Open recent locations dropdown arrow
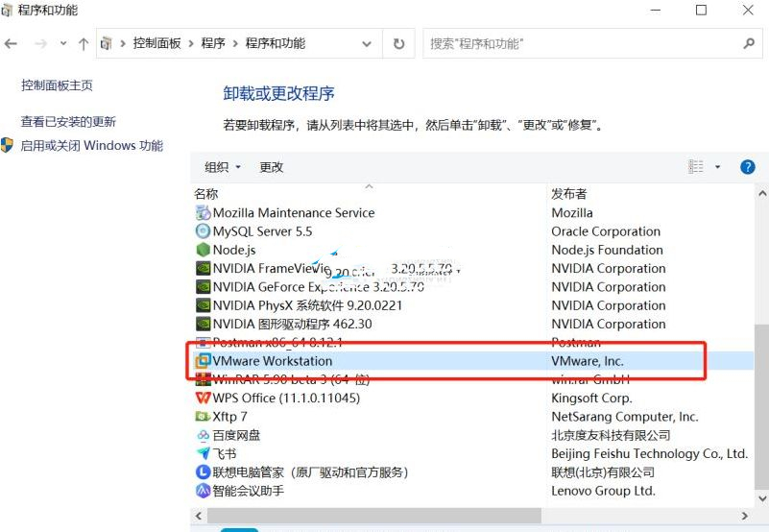Screen dimensions: 769x532 (x=63, y=43)
